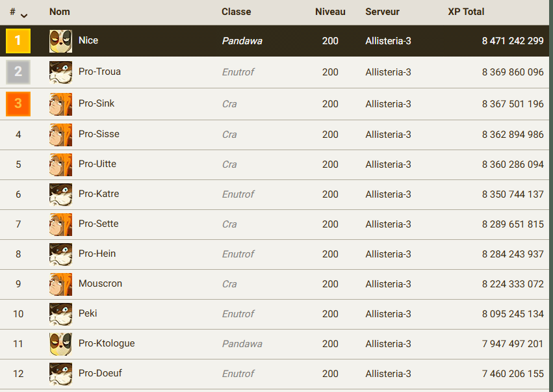Sort by the Classe column header
This screenshot has height=392, width=553.
237,12
